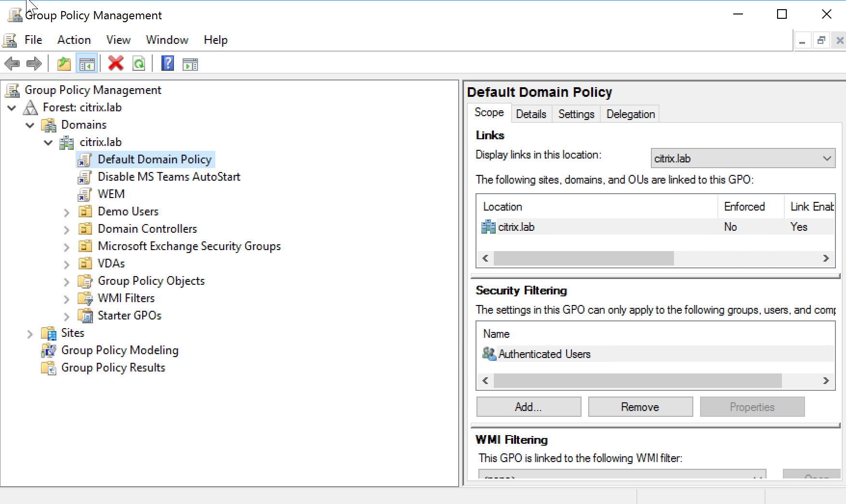Toggle the Show/Hide Console Tree icon
Screen dimensions: 846x504
[87, 63]
